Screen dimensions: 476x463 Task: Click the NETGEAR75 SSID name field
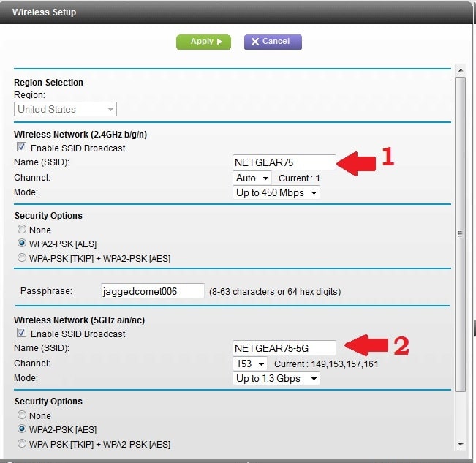(284, 162)
